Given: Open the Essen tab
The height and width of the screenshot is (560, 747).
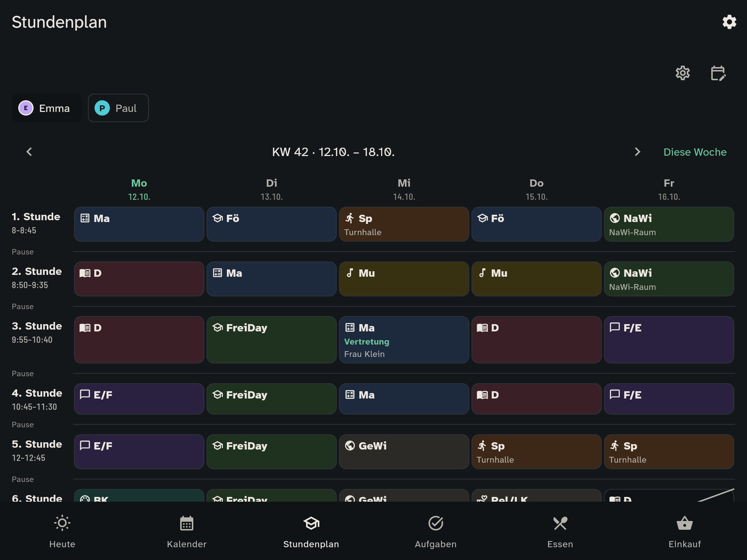Looking at the screenshot, I should 560,531.
